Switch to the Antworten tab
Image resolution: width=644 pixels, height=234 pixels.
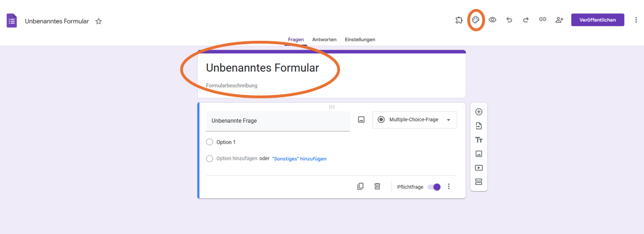tap(324, 40)
